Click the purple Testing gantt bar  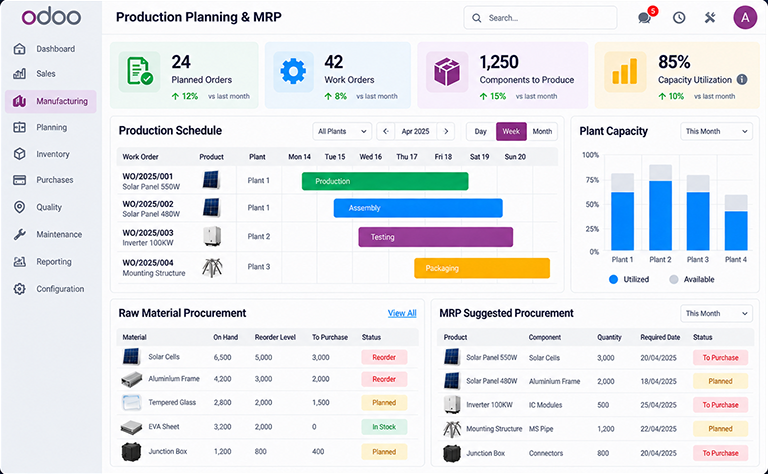[x=435, y=237]
